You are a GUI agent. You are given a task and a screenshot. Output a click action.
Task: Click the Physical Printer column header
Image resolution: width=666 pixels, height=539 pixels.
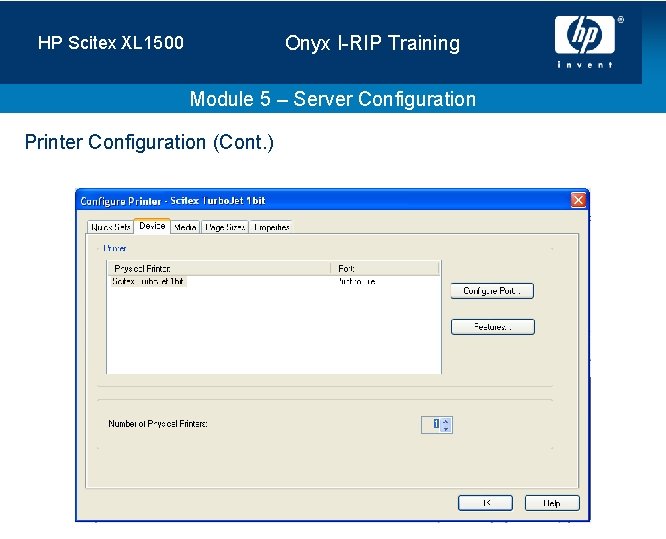tap(219, 268)
